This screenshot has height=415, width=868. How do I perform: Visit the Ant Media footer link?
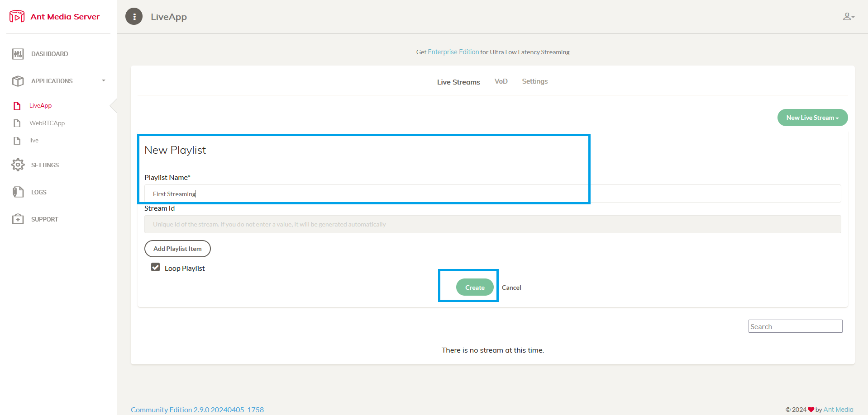tap(838, 410)
